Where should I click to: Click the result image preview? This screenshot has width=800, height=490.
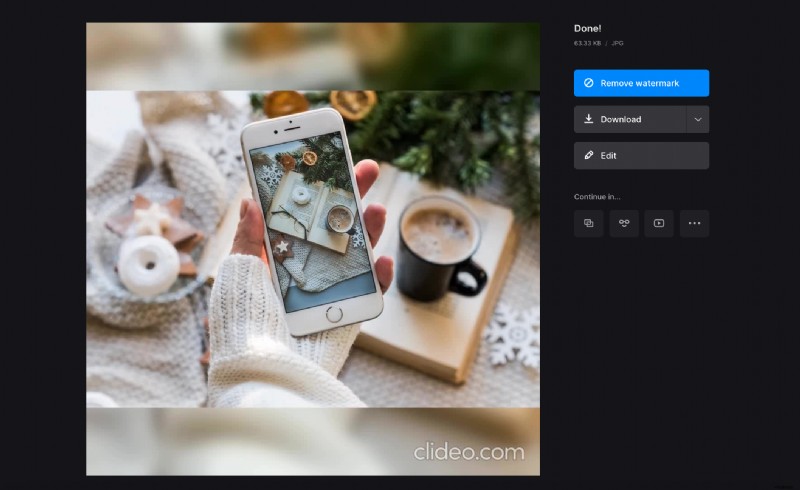tap(313, 249)
